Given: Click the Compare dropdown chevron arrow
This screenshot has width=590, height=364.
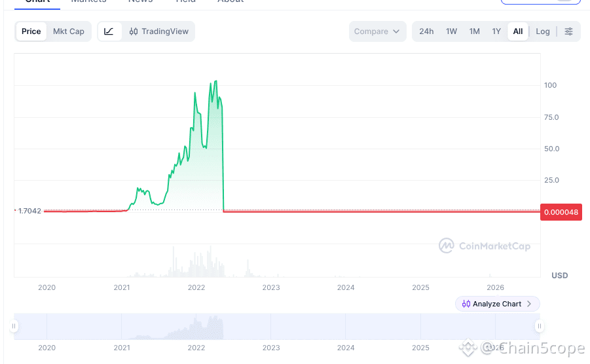Looking at the screenshot, I should (x=396, y=31).
